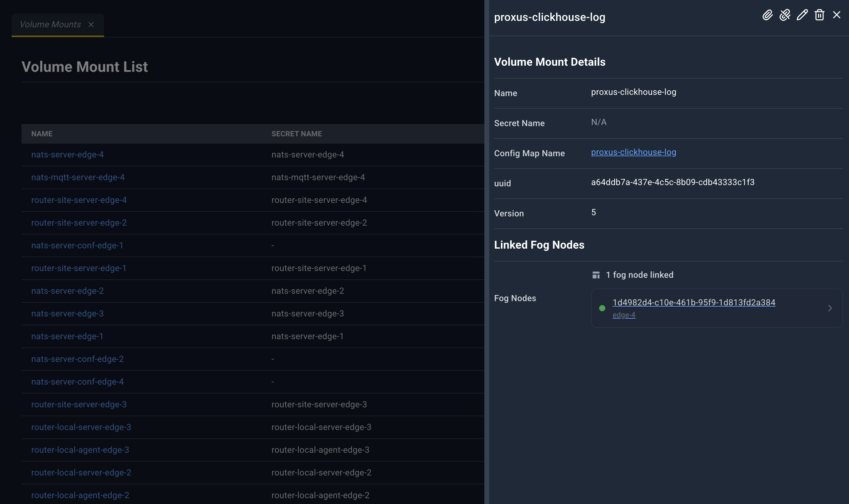Click the edge-4 fog node name link
The image size is (849, 504).
click(624, 315)
